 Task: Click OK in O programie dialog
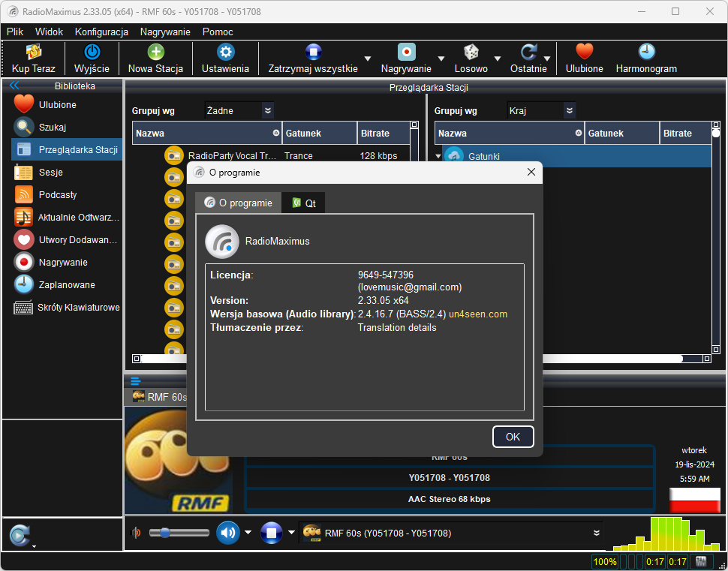click(513, 437)
